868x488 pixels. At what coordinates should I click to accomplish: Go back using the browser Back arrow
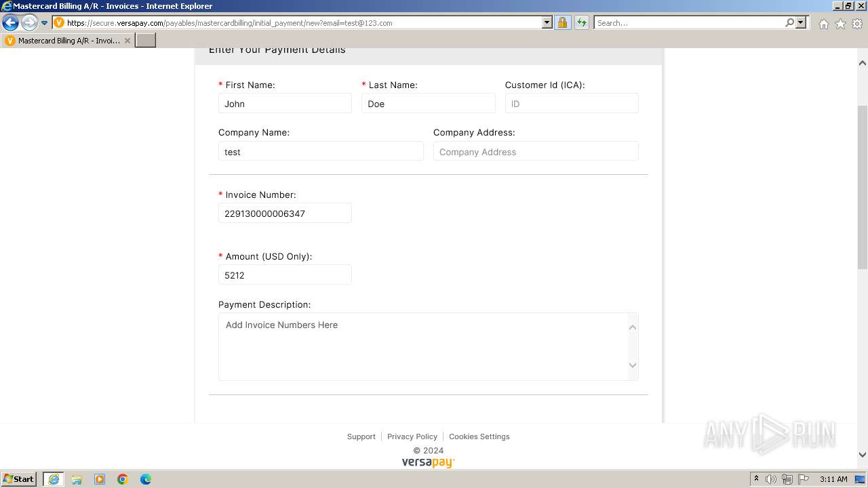point(11,23)
